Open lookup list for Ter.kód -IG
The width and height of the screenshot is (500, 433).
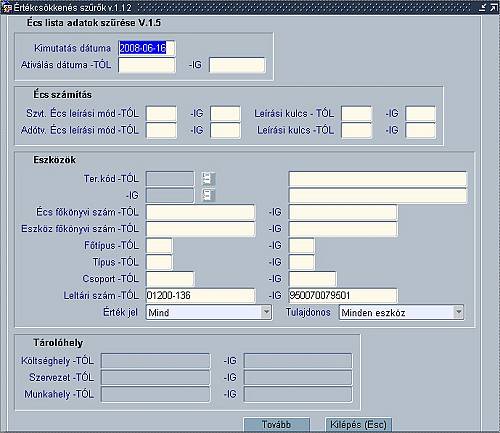coord(208,195)
